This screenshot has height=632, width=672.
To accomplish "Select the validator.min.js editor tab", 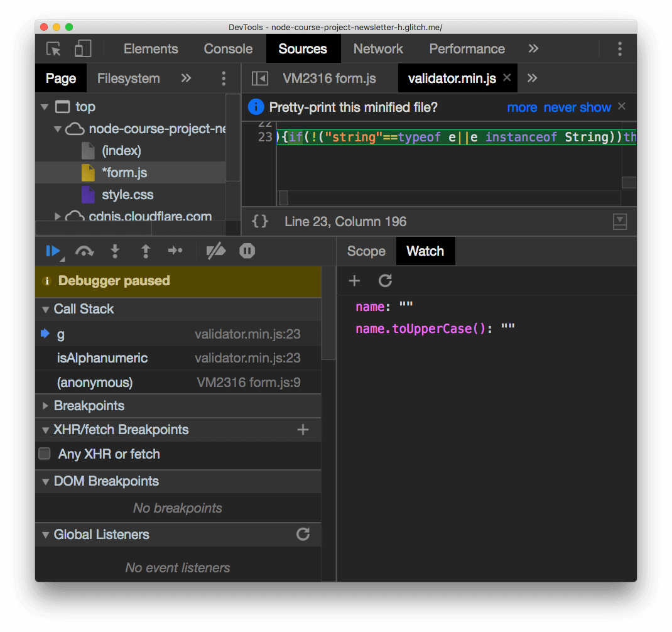I will [452, 79].
